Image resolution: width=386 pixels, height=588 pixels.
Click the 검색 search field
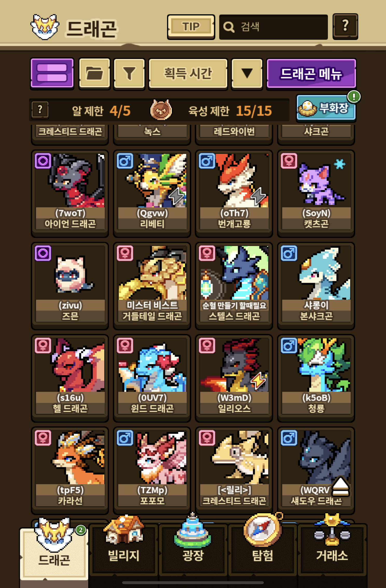273,27
